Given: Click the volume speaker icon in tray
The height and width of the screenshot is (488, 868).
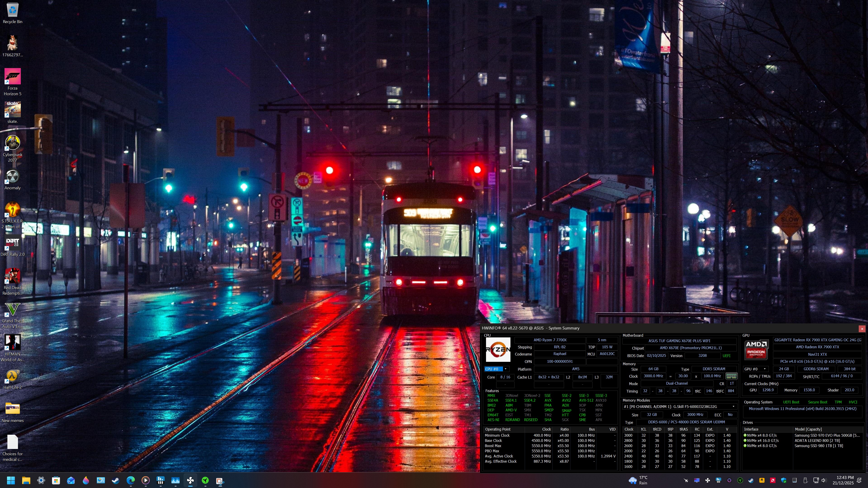Looking at the screenshot, I should [823, 481].
